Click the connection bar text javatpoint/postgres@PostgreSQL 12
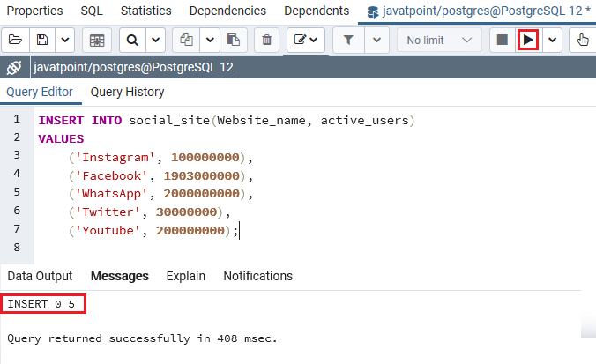596x364 pixels. click(x=133, y=68)
